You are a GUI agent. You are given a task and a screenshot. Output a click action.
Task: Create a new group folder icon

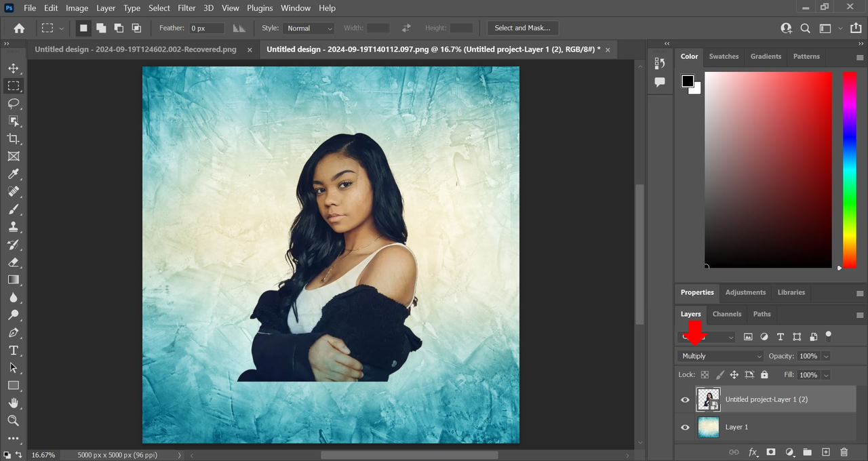click(x=807, y=452)
